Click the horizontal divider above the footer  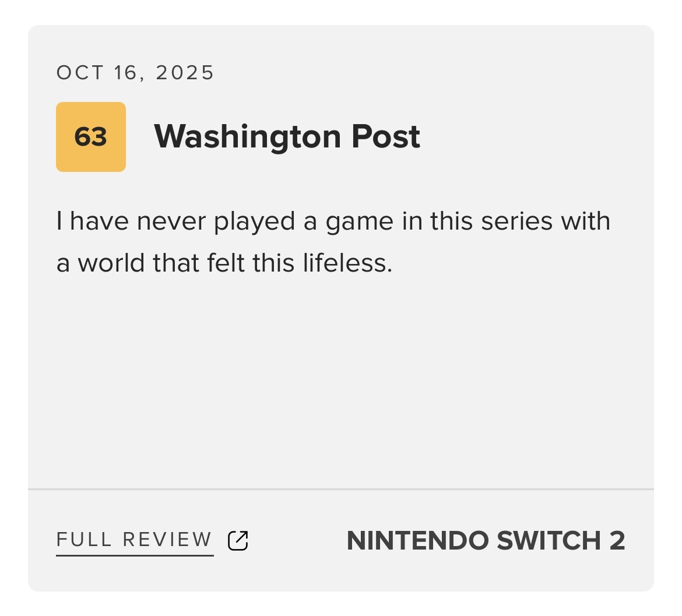pyautogui.click(x=340, y=490)
